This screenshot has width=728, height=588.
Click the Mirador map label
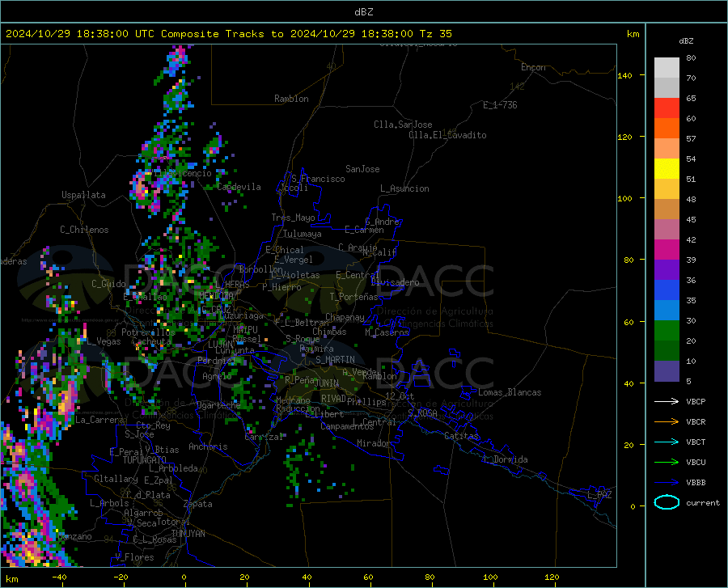pos(374,443)
